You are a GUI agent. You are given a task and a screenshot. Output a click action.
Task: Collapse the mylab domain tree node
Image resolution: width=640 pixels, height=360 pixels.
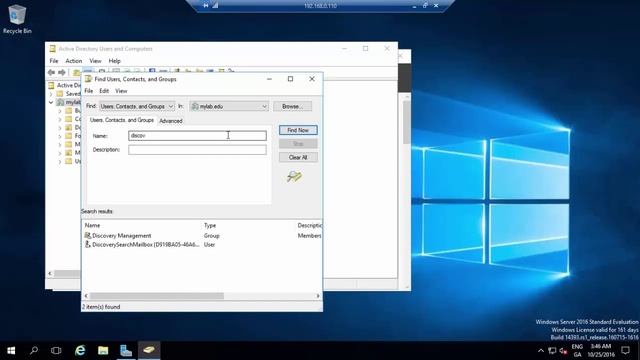coord(51,102)
